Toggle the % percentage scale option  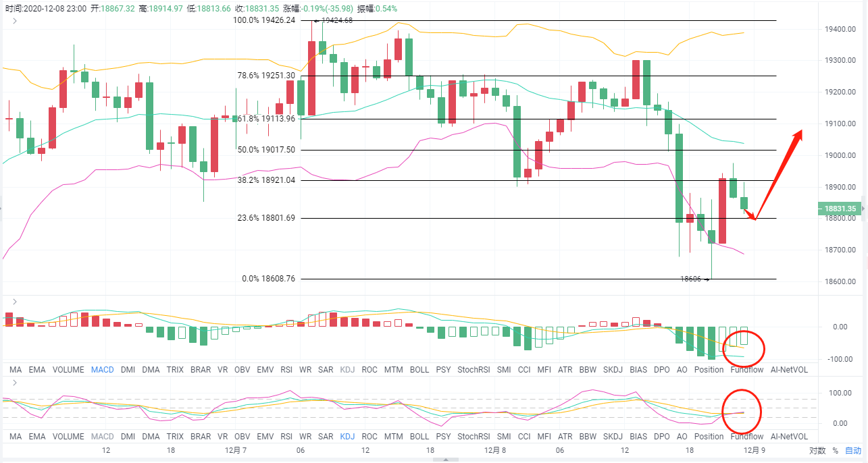pos(836,450)
